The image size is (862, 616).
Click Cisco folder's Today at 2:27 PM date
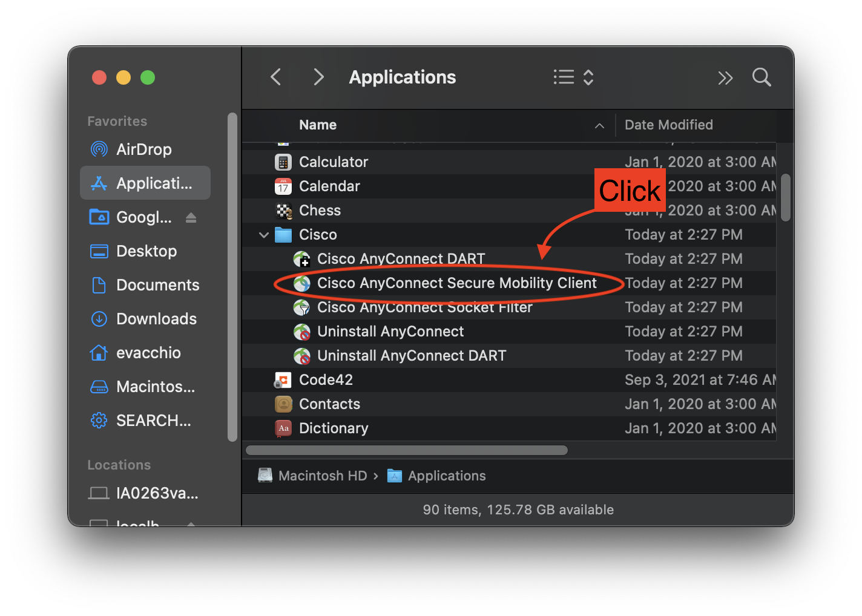(x=684, y=235)
